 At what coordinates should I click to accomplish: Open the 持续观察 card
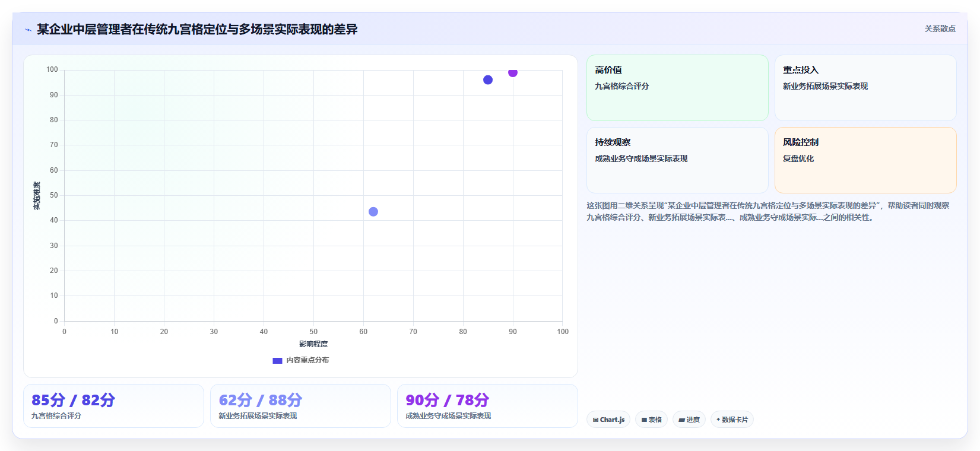tap(677, 160)
